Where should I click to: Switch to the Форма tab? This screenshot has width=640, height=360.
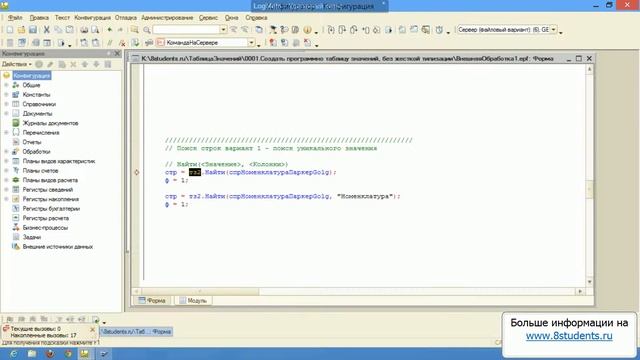tap(152, 300)
